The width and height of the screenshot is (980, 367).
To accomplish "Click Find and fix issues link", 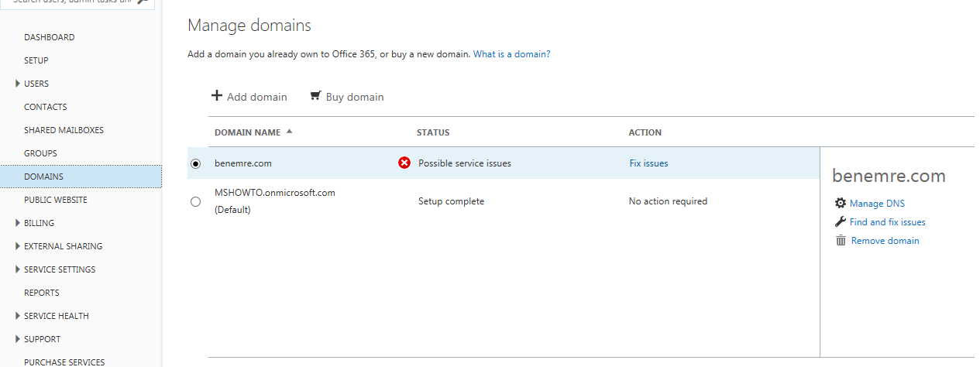I will click(x=888, y=222).
